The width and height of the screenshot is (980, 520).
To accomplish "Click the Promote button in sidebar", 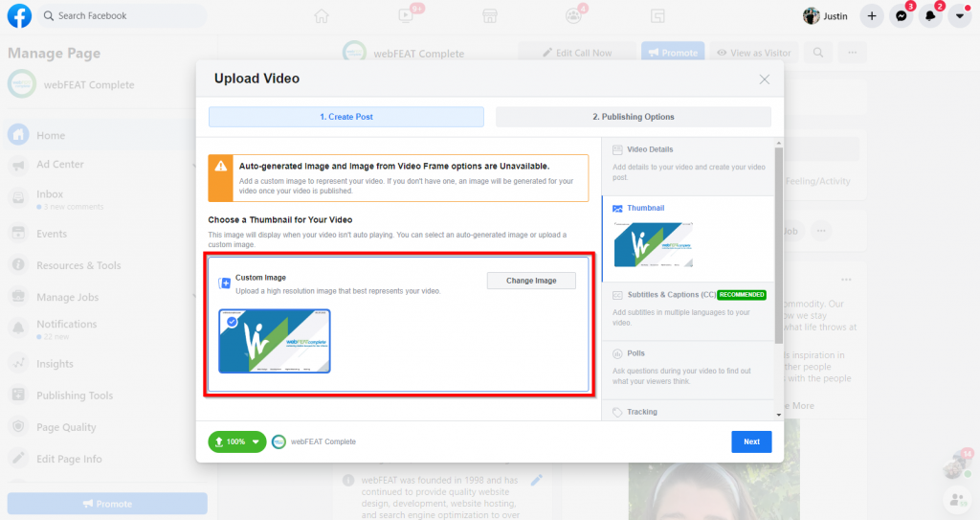I will tap(107, 504).
